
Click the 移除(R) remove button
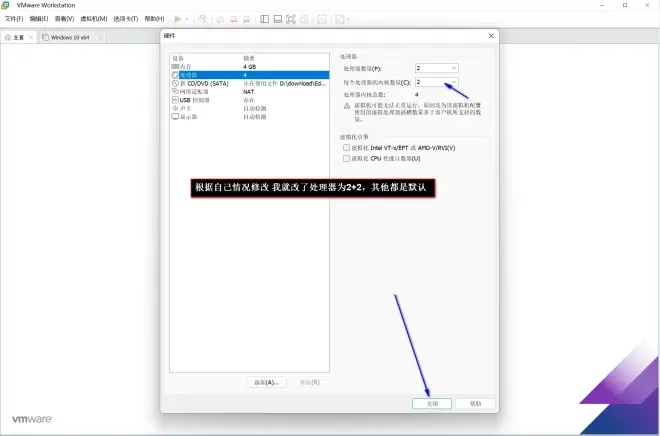point(309,382)
